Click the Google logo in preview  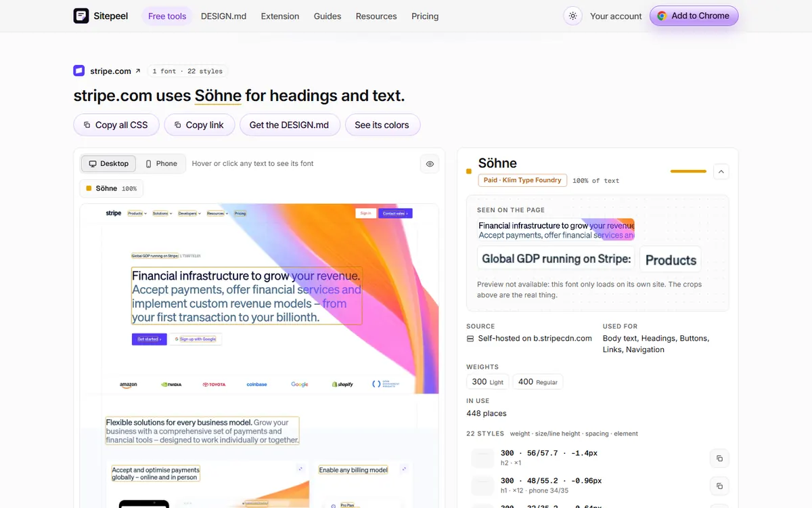(x=300, y=385)
